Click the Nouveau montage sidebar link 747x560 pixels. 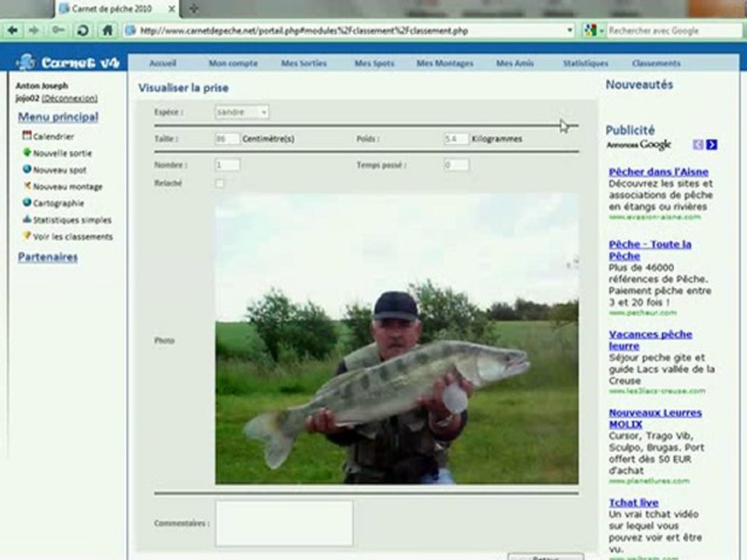click(68, 187)
